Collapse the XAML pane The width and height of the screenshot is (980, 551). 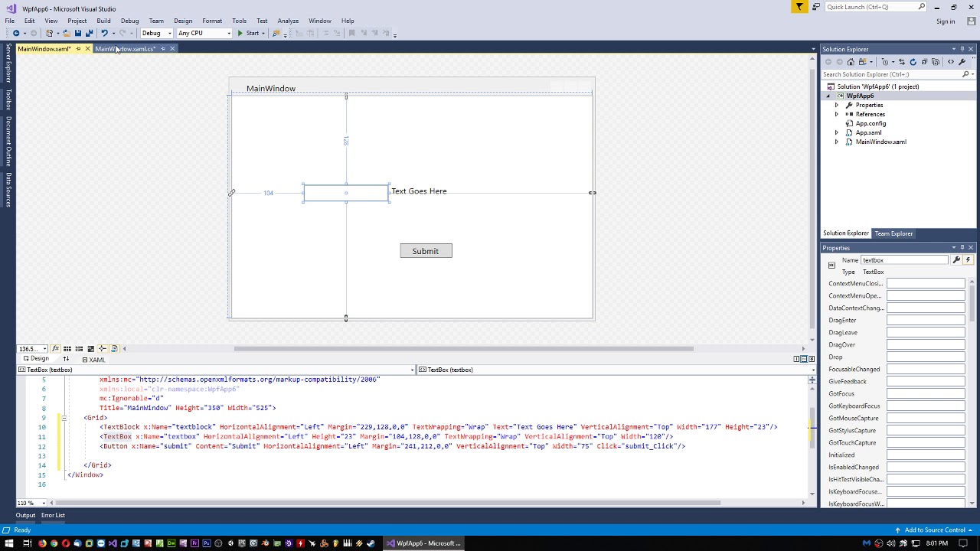tap(812, 359)
